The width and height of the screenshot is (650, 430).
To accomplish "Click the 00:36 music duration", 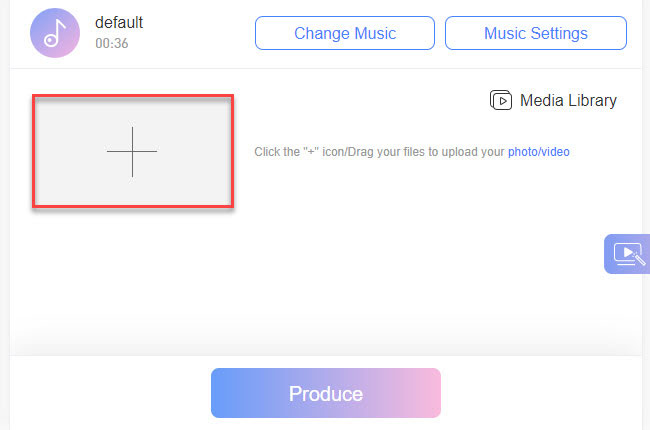I will 111,43.
